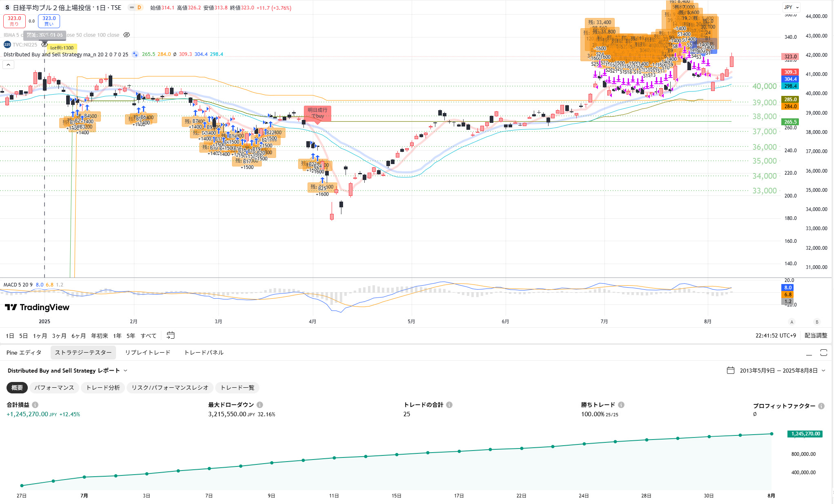This screenshot has height=504, width=834.
Task: Click info icon beside プロフィットファクター
Action: [821, 406]
